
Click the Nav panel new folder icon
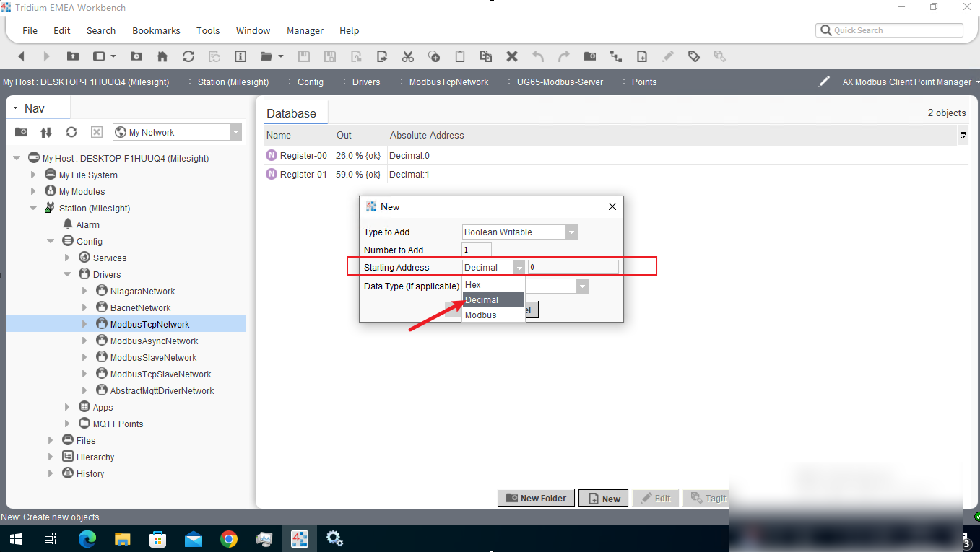click(21, 132)
